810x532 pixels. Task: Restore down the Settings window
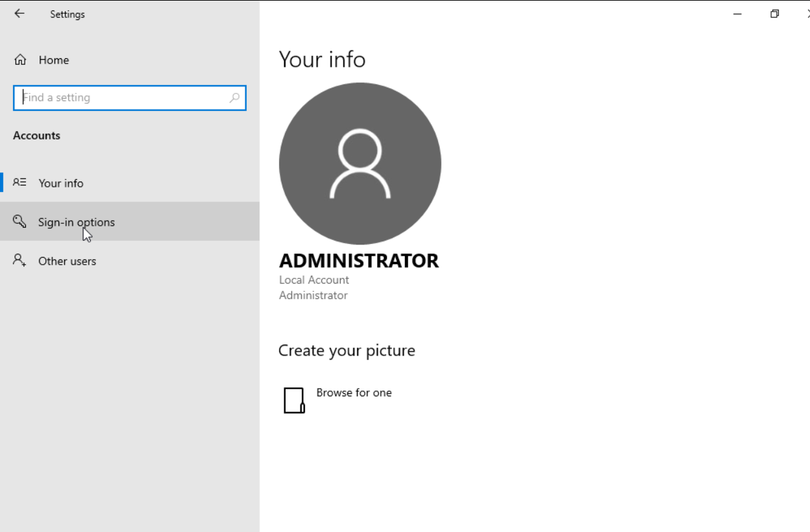(x=774, y=14)
